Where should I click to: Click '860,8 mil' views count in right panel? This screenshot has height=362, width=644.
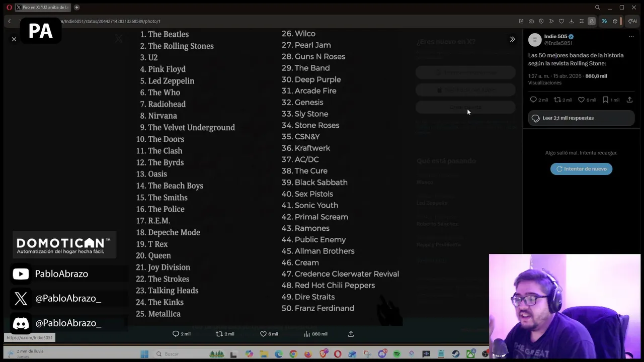point(596,76)
